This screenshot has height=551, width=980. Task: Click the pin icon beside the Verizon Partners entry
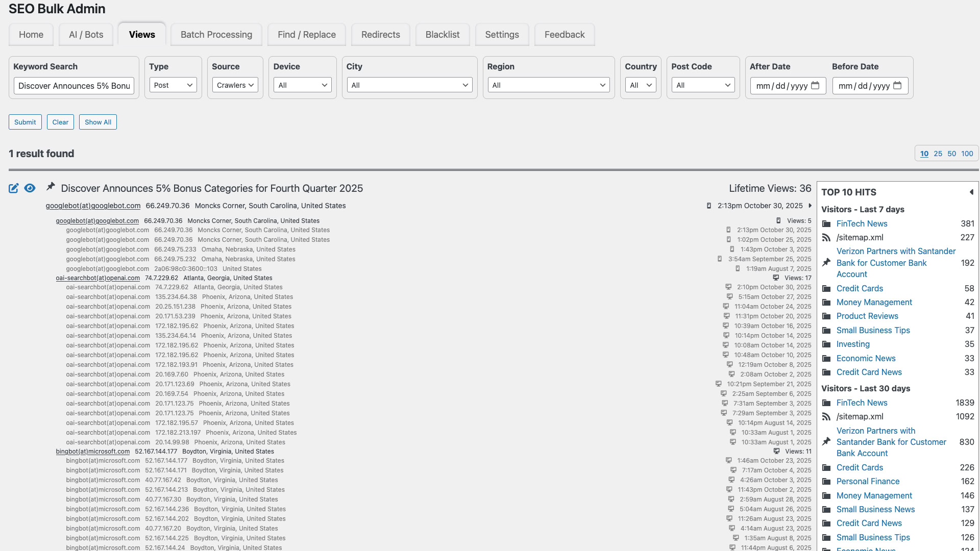click(827, 263)
